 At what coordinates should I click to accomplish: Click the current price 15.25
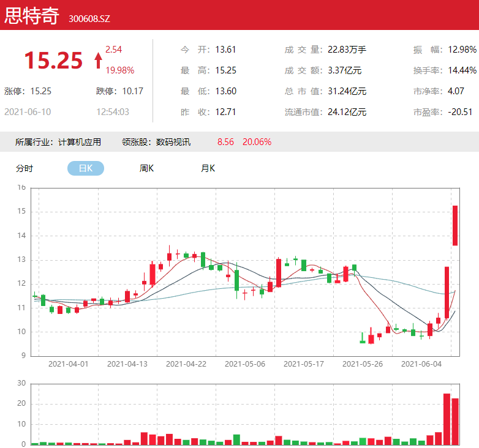(x=53, y=60)
